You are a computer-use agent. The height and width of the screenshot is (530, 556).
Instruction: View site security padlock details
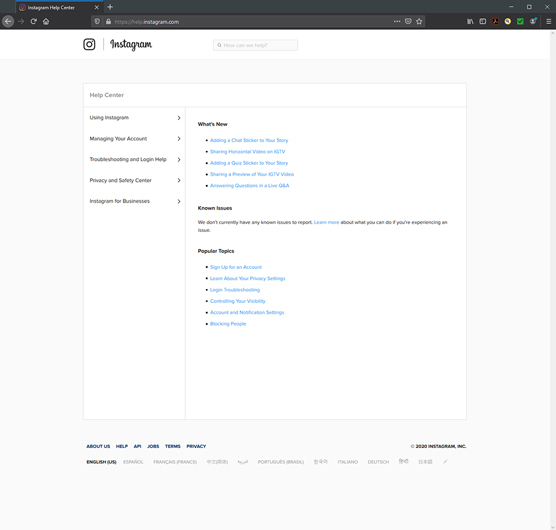108,22
